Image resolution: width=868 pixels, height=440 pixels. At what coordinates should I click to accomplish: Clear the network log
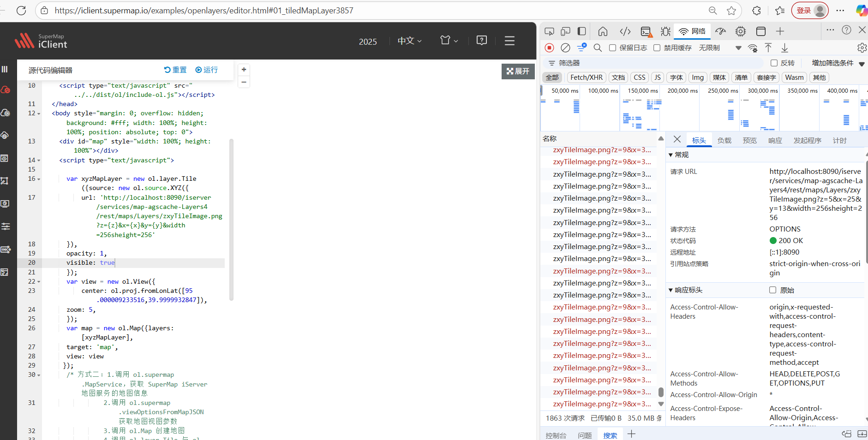[x=565, y=48]
